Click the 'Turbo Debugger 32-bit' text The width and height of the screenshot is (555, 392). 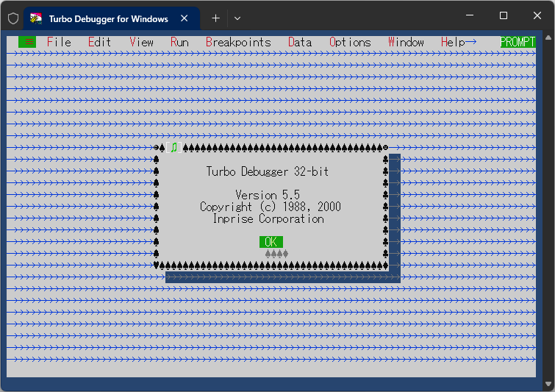point(268,172)
